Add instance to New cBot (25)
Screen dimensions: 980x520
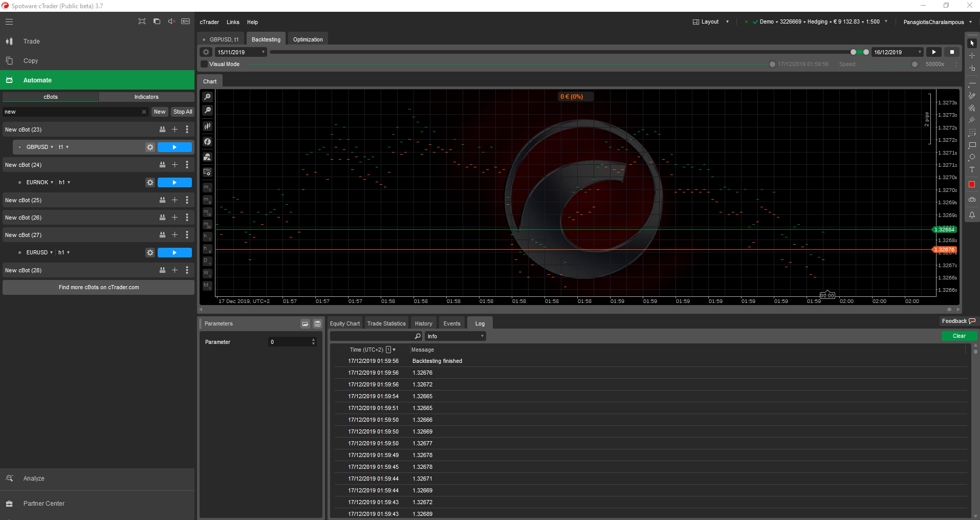(175, 200)
